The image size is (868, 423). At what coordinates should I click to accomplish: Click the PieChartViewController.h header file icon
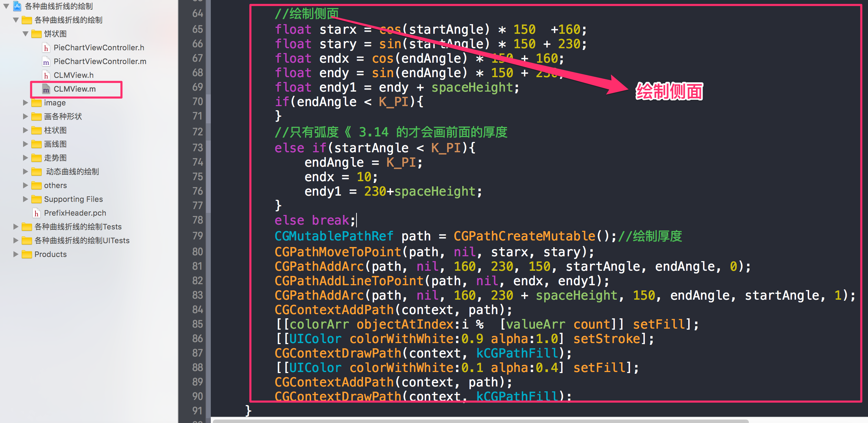[46, 48]
